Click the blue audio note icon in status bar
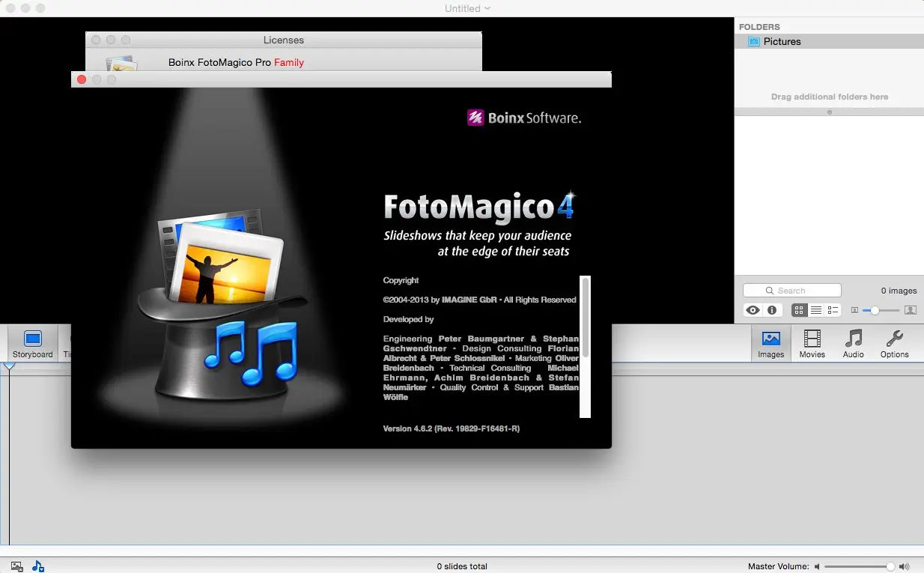The image size is (924, 573). click(38, 566)
